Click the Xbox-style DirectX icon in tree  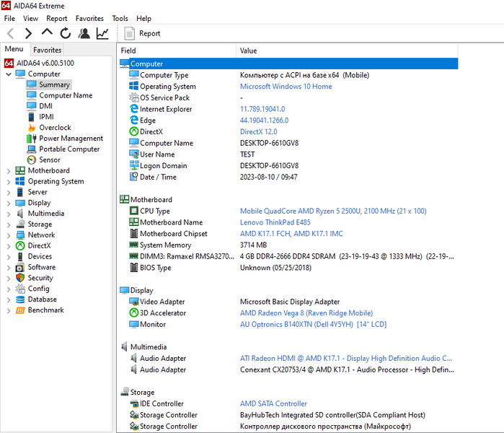click(x=20, y=246)
